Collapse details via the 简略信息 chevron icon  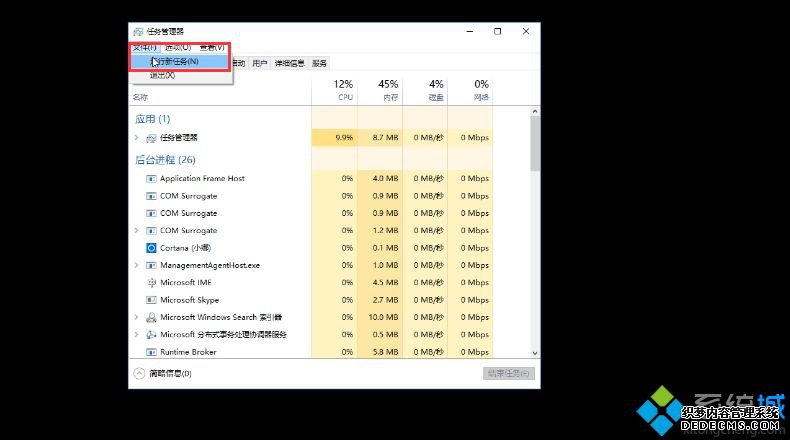click(139, 373)
